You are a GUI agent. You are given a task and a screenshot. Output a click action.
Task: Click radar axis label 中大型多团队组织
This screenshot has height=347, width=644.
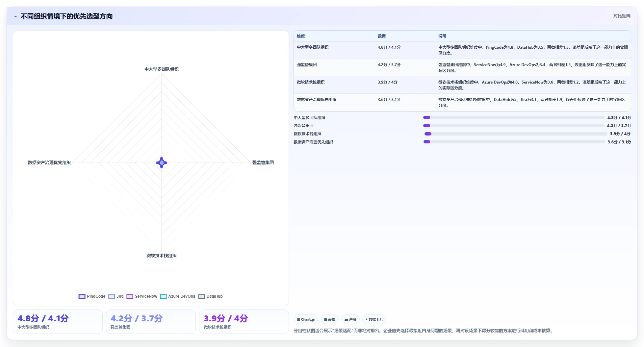point(161,69)
